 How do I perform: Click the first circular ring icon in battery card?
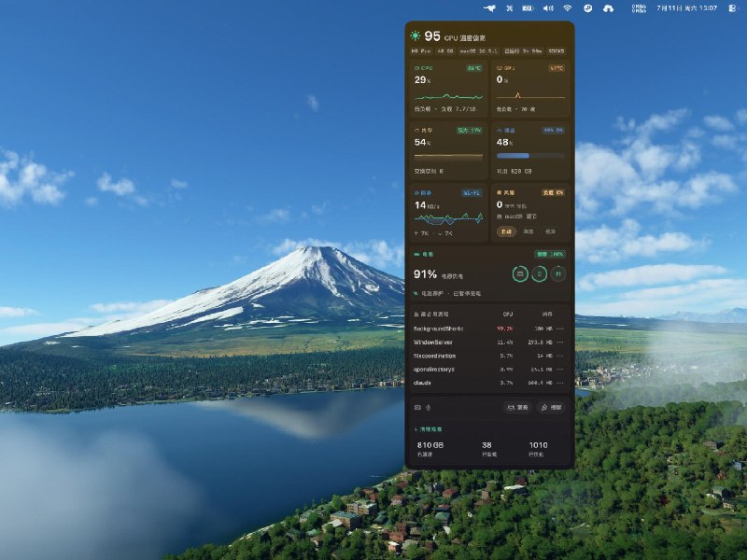coord(520,273)
